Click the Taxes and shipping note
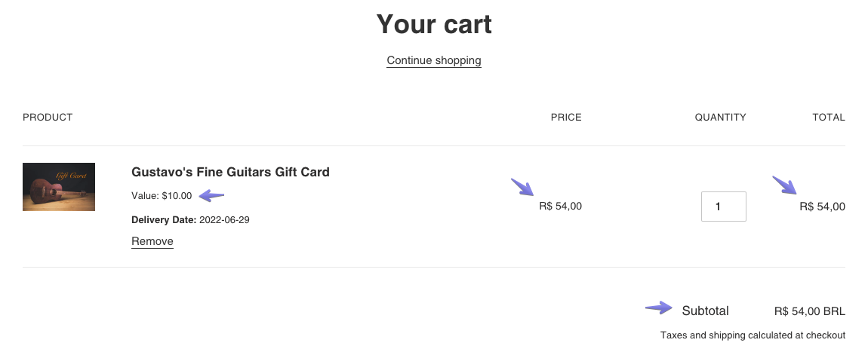868x352 pixels. 753,335
